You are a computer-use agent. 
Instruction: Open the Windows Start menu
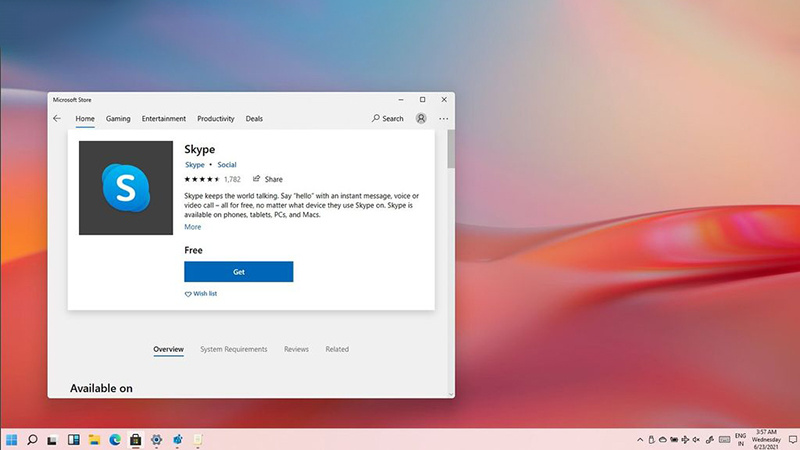[11, 439]
